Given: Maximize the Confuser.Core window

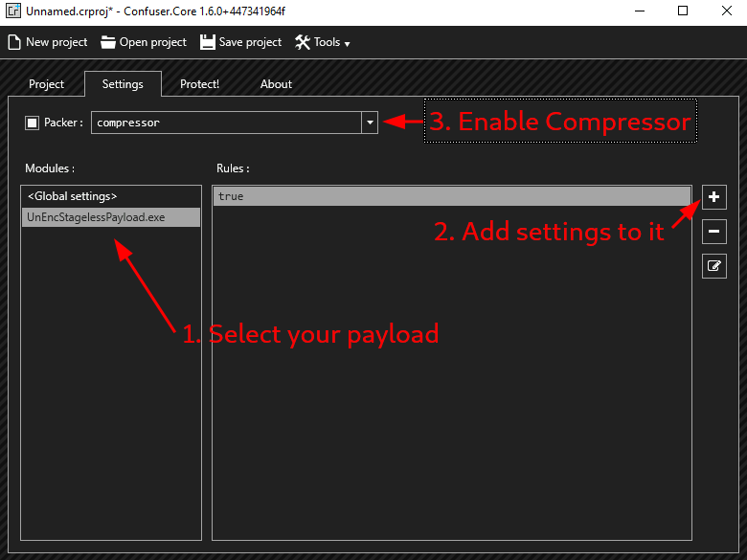Looking at the screenshot, I should tap(682, 11).
